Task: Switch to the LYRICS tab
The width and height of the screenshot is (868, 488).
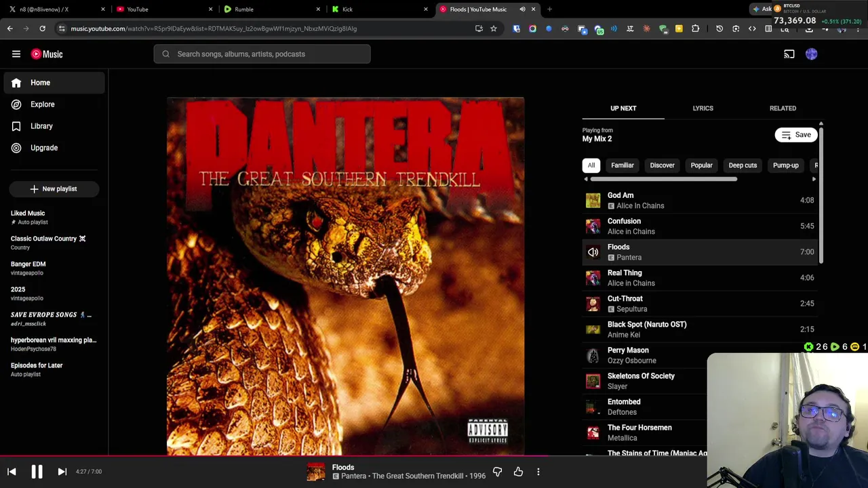Action: click(703, 108)
